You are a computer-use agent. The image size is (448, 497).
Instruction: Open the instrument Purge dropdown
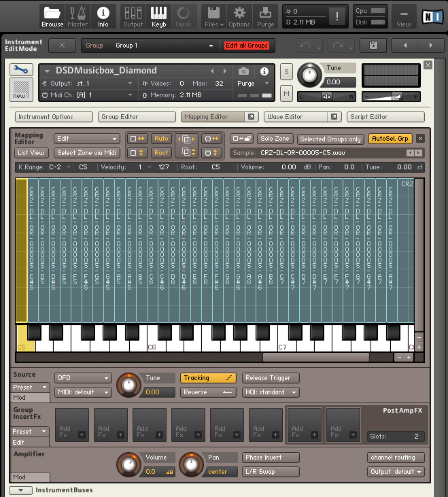tap(253, 84)
